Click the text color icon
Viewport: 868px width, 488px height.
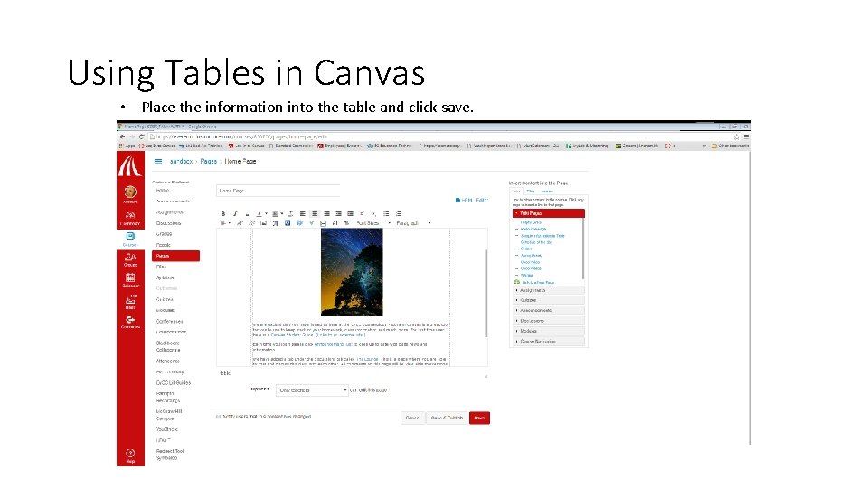click(x=259, y=213)
